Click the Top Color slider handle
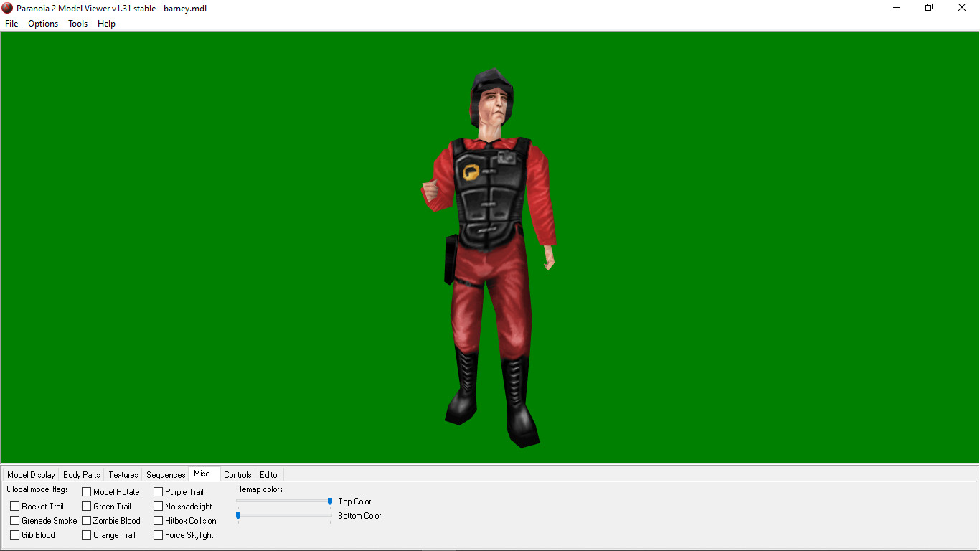Screen dimensions: 980x551 point(330,501)
